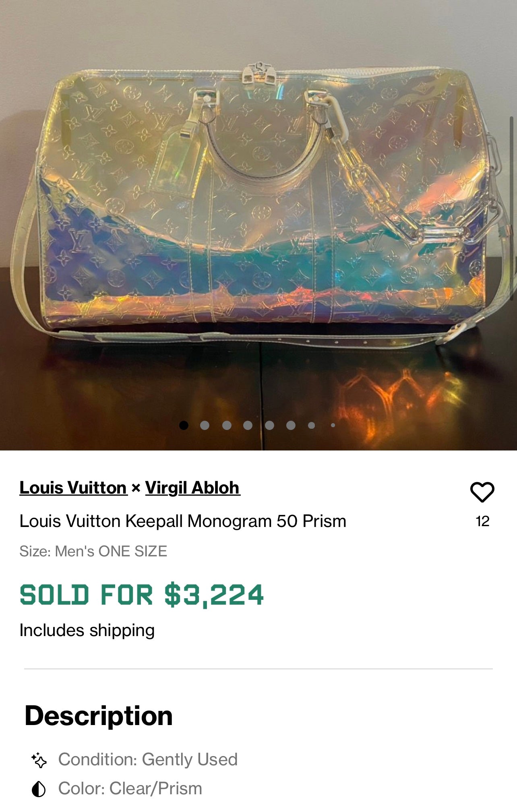Screen dimensions: 517x812
Task: Go to the first carousel image dot
Action: [x=184, y=425]
